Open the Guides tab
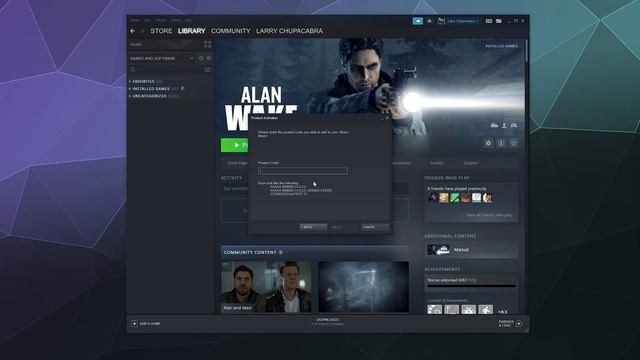640x360 pixels. click(x=437, y=163)
